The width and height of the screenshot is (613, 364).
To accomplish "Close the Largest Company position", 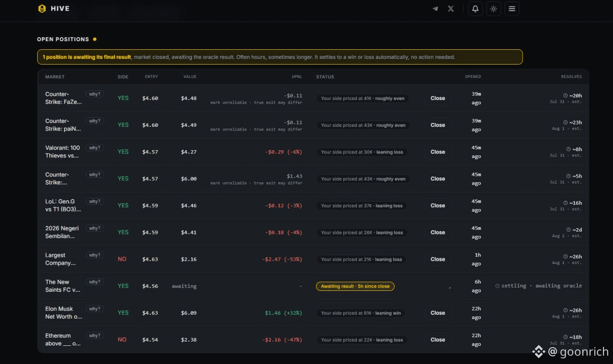I will (438, 259).
